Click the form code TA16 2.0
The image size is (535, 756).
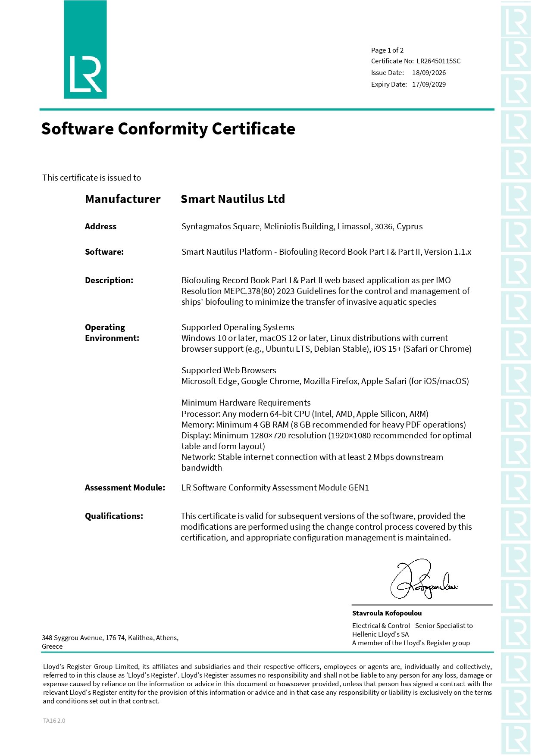click(54, 721)
